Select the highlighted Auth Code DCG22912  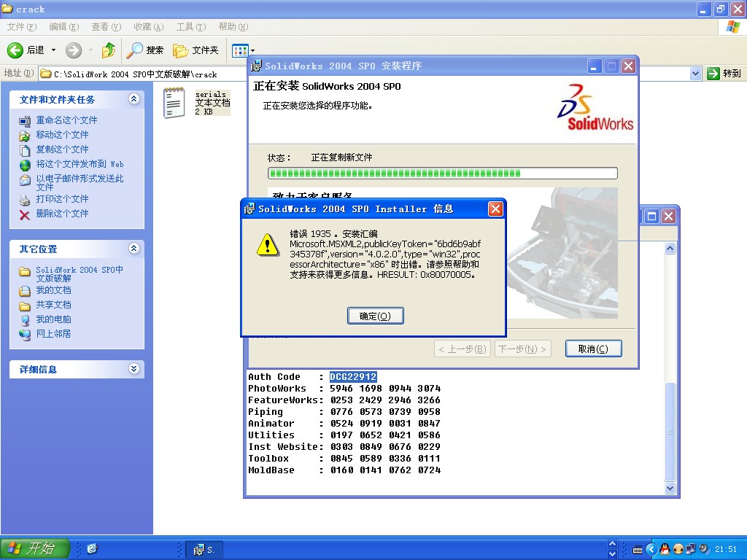pyautogui.click(x=353, y=377)
